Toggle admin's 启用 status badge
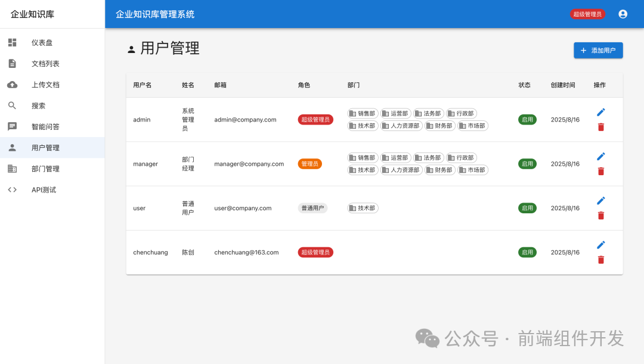 click(x=527, y=119)
